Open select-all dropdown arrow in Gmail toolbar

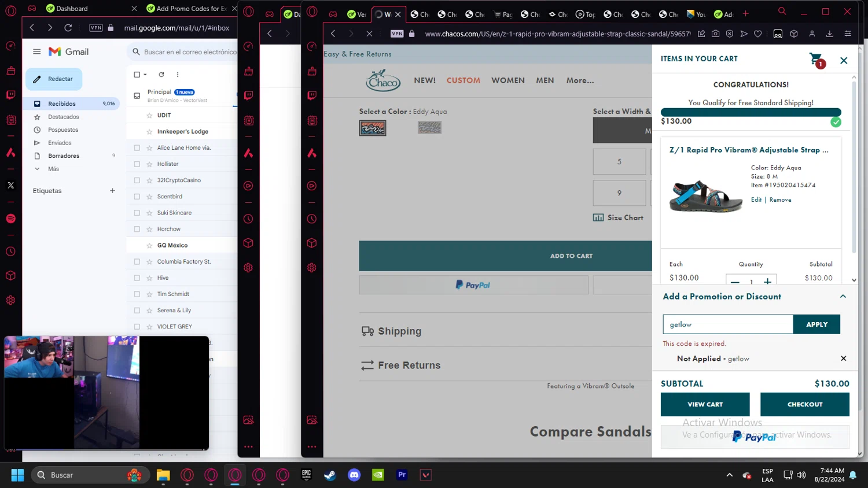tap(145, 75)
